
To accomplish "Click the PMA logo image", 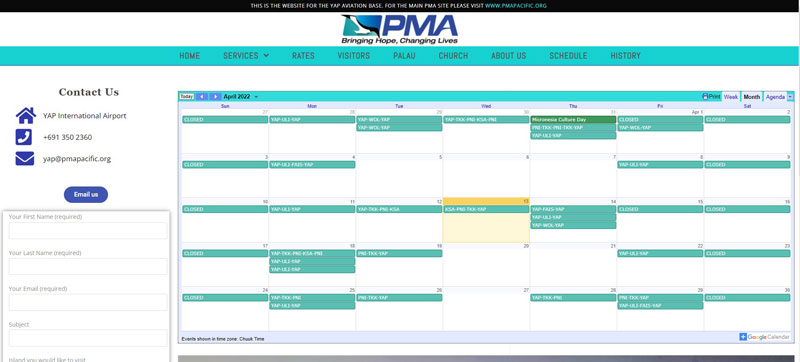I will [399, 29].
